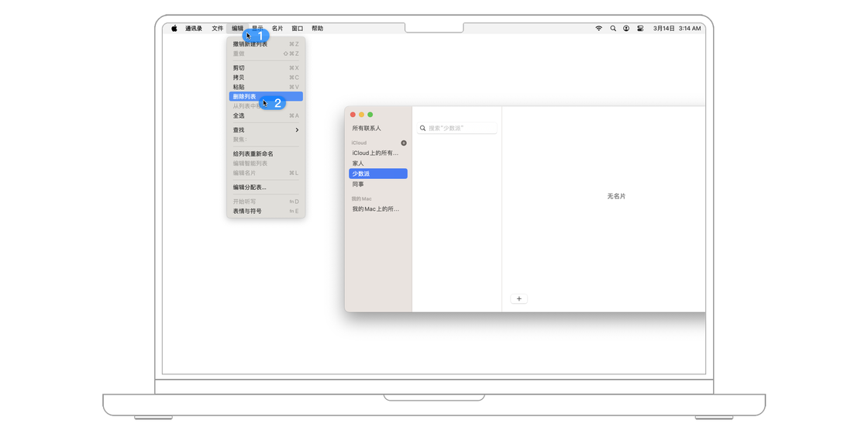Choose 表情与符号 menu entry
The image size is (868, 434).
(x=266, y=211)
